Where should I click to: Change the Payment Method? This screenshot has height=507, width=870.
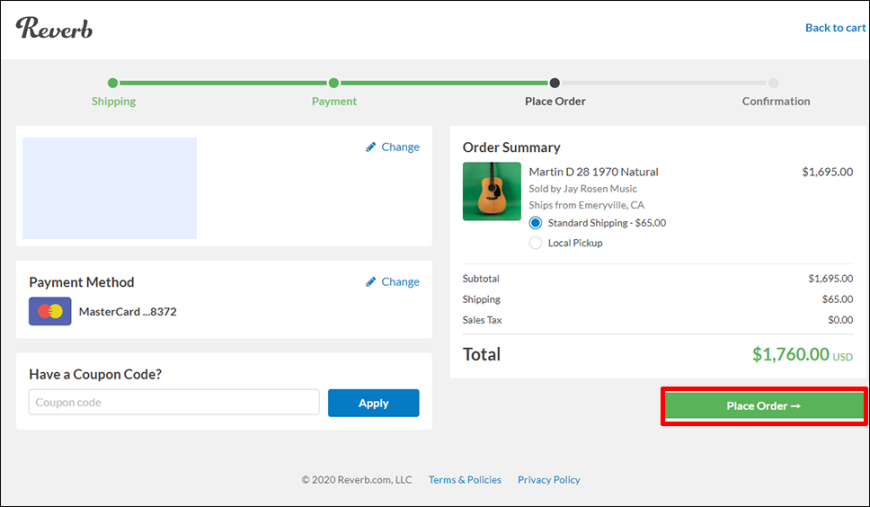(393, 282)
